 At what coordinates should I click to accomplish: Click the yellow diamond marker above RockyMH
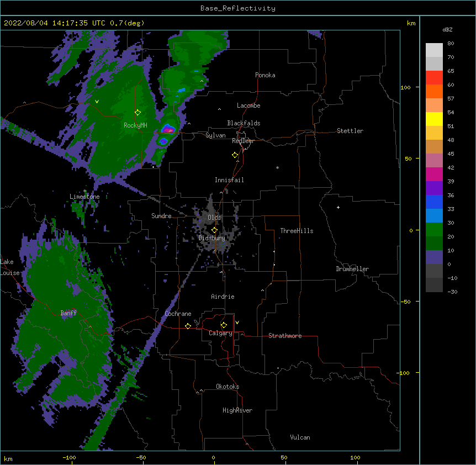pos(138,113)
